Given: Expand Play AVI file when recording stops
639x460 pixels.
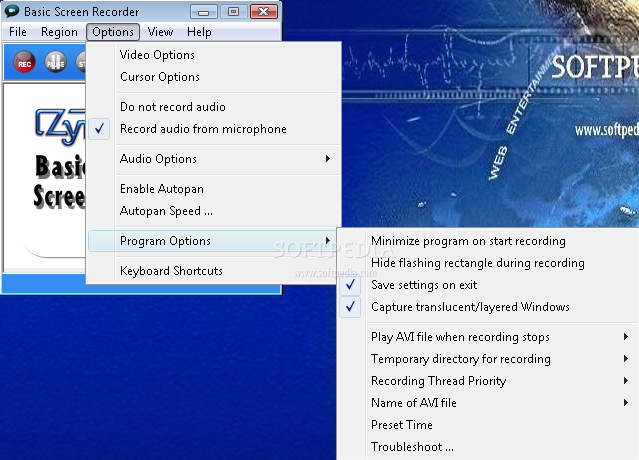Looking at the screenshot, I should click(x=489, y=337).
